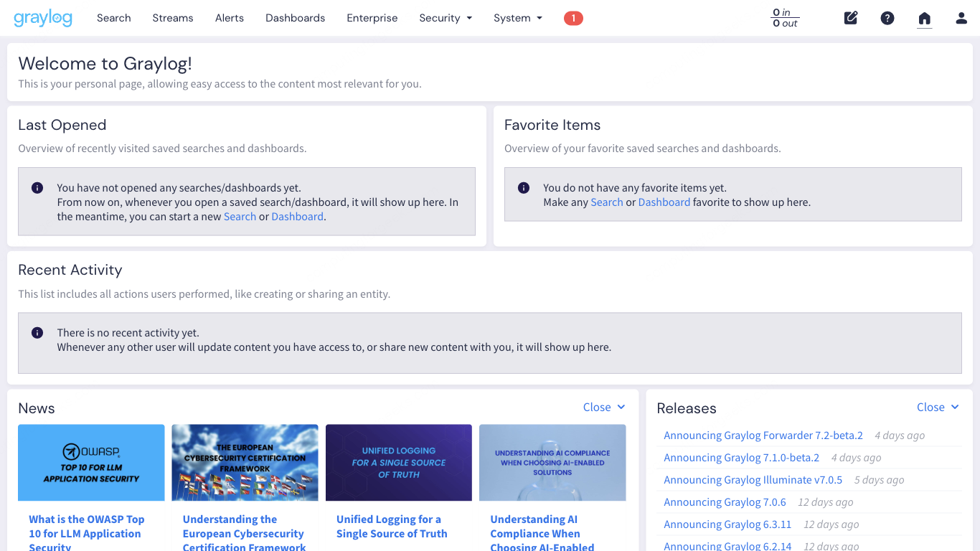The height and width of the screenshot is (551, 980).
Task: Click the throughput in/out indicator
Action: pyautogui.click(x=785, y=18)
